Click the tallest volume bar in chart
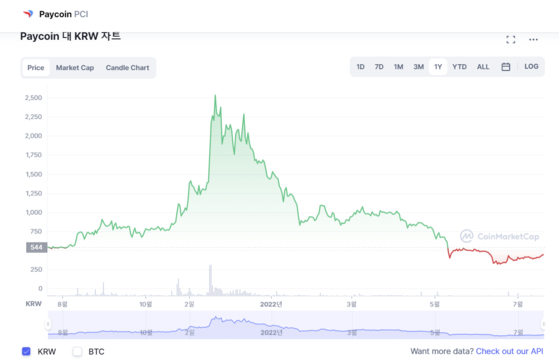The height and width of the screenshot is (364, 559). coord(210,280)
